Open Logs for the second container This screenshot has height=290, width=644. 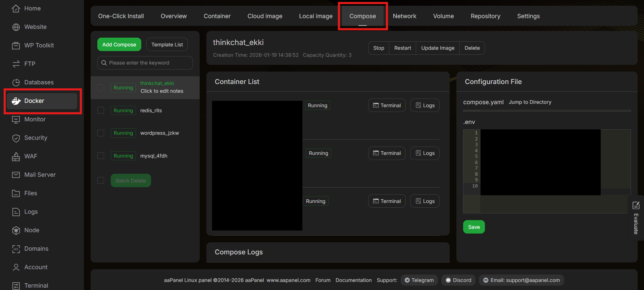(425, 153)
